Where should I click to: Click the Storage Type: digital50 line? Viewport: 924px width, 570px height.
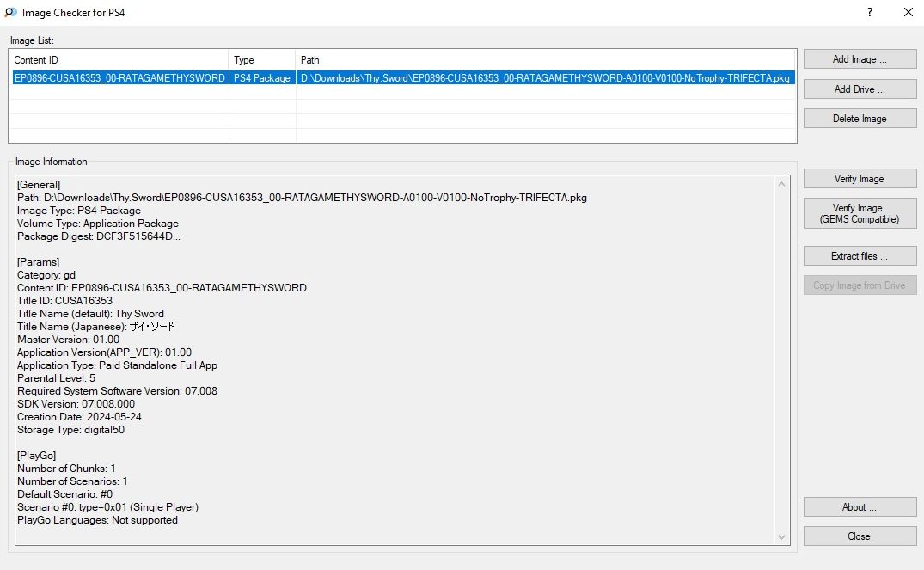[70, 430]
